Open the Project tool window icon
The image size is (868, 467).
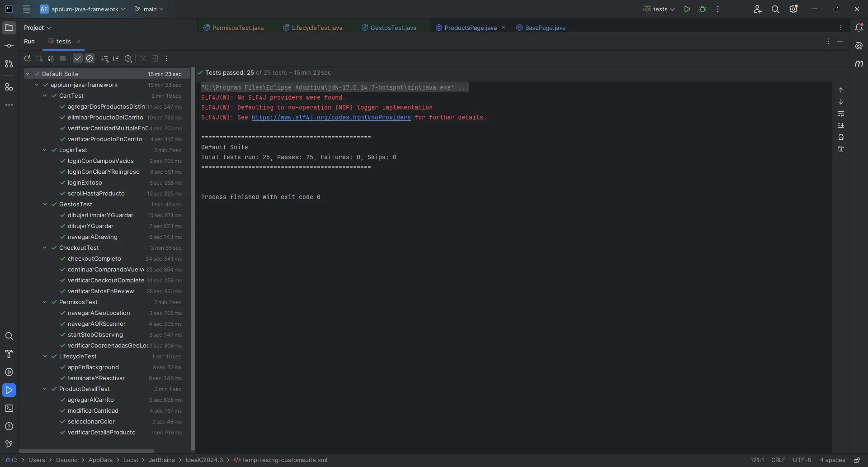click(9, 28)
